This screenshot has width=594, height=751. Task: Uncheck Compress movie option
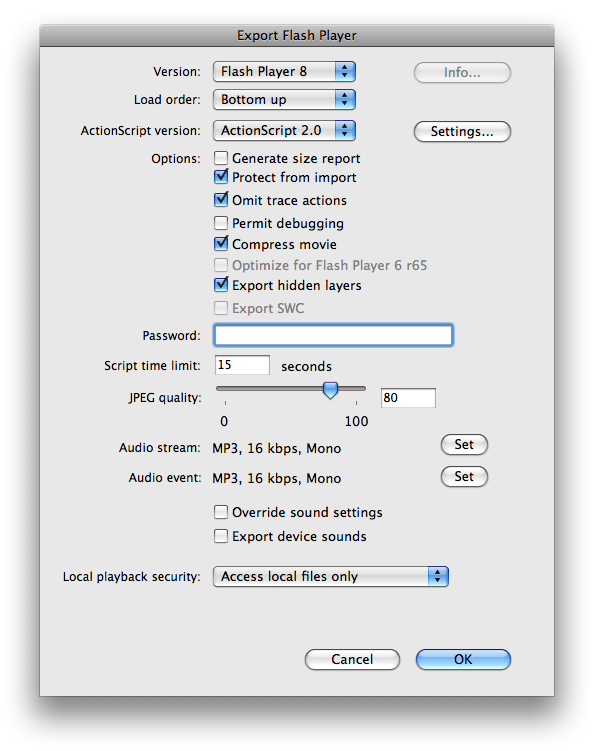point(221,244)
